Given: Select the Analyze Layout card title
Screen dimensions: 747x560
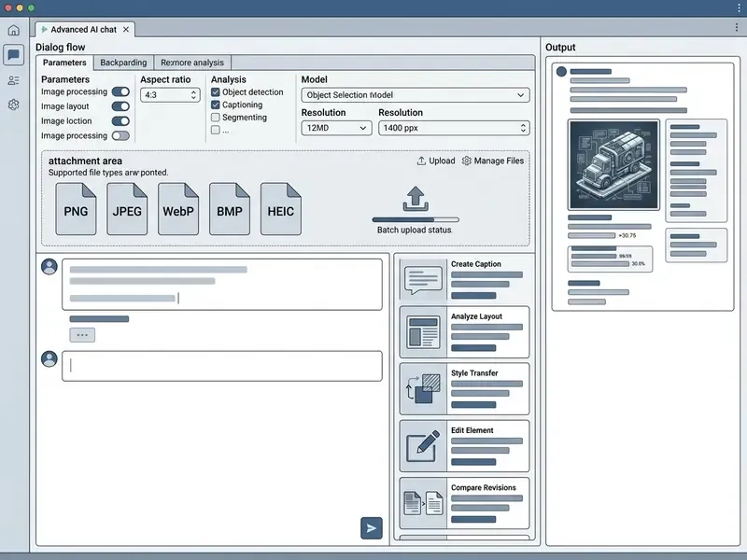Looking at the screenshot, I should (x=476, y=316).
